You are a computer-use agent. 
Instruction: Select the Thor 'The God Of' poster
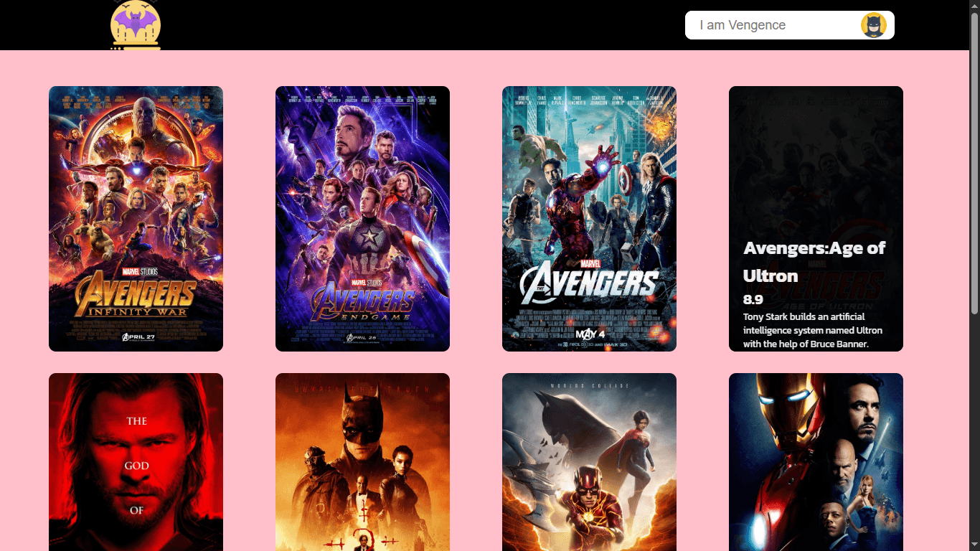pos(136,462)
